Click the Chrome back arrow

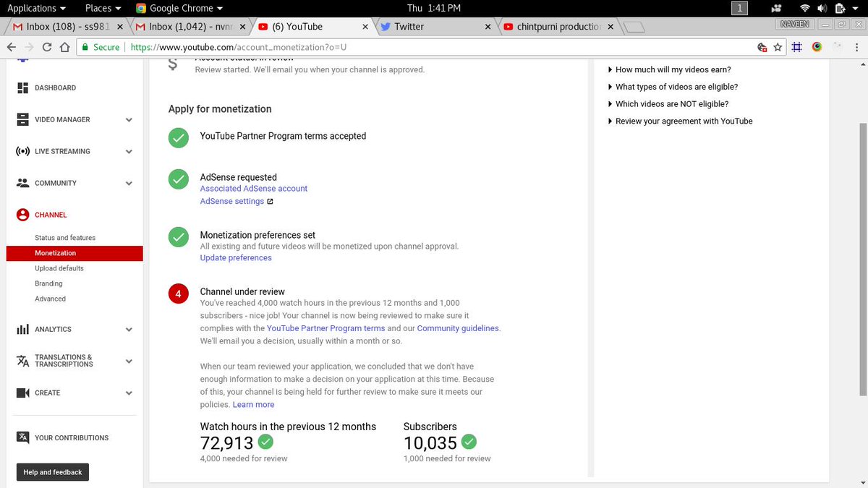[11, 47]
